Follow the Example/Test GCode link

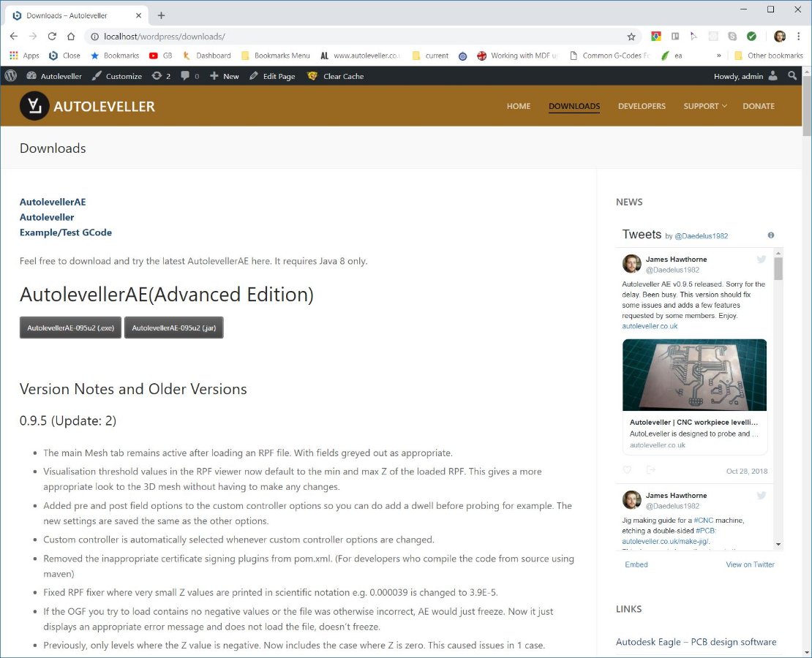[x=66, y=232]
